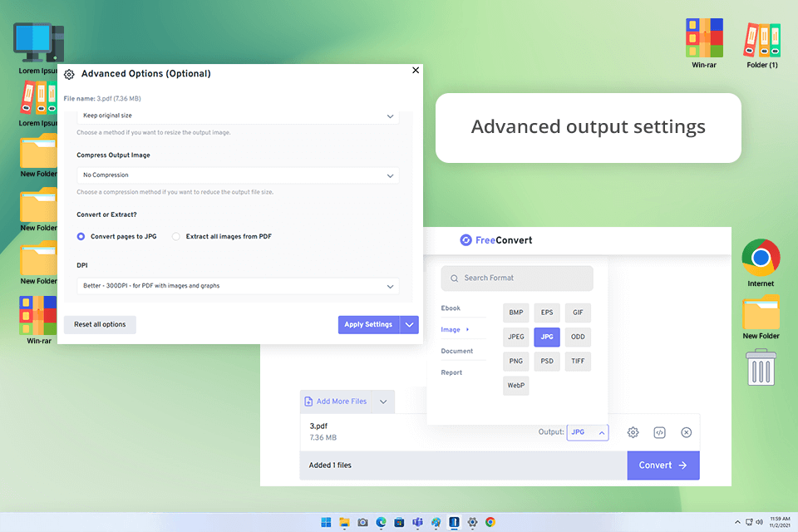The width and height of the screenshot is (798, 532).
Task: Open the DPI Better 300DPI dropdown
Action: [238, 286]
